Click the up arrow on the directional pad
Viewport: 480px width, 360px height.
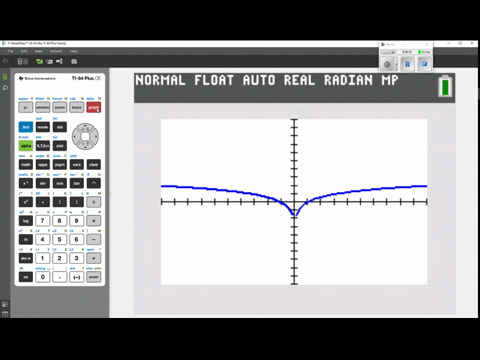pyautogui.click(x=85, y=128)
